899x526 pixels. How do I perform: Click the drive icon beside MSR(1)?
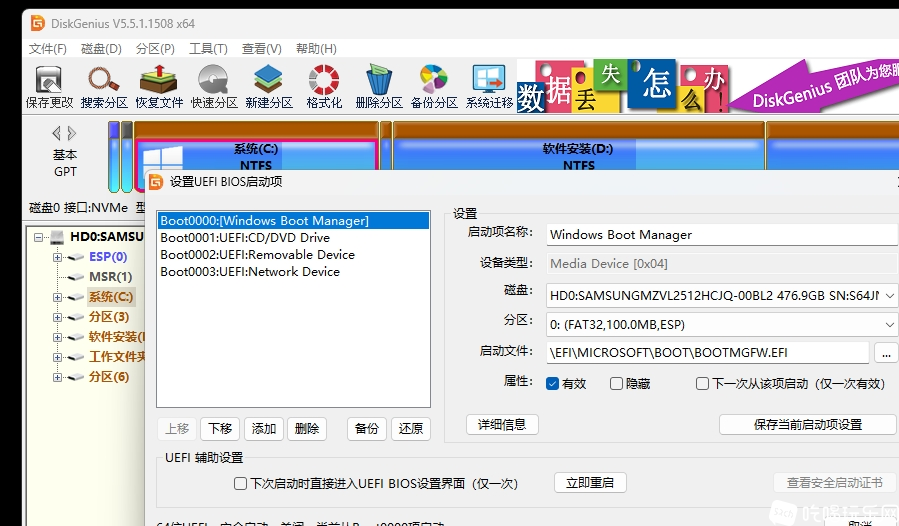[76, 277]
